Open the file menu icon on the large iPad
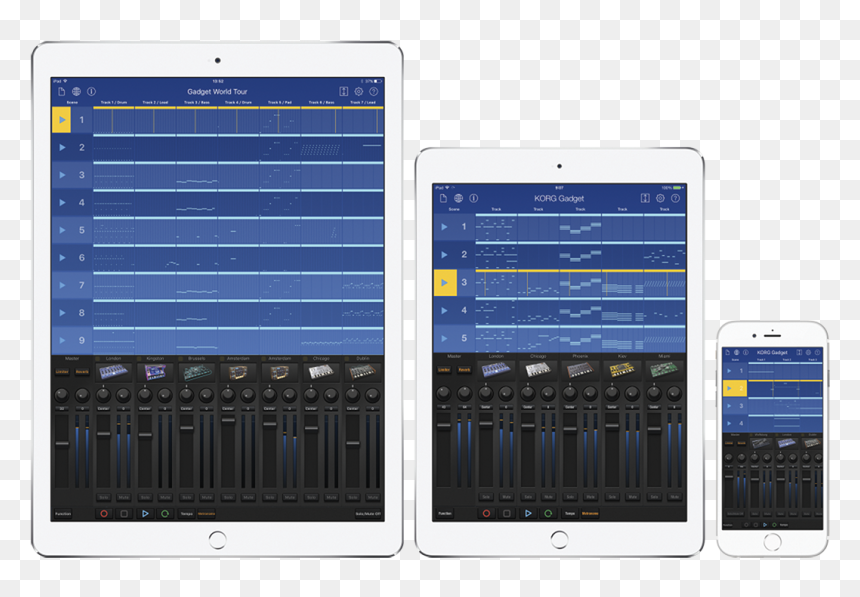The image size is (860, 597). coord(61,92)
